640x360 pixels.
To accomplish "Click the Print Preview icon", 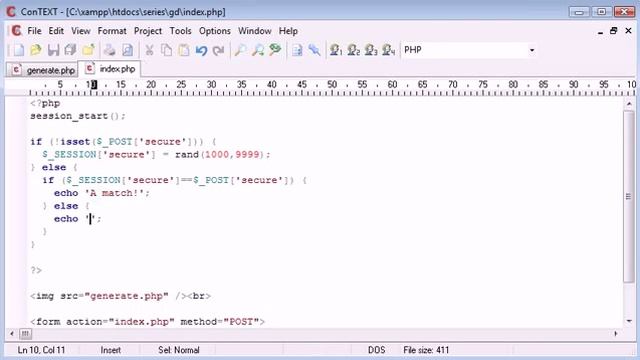I will click(127, 50).
